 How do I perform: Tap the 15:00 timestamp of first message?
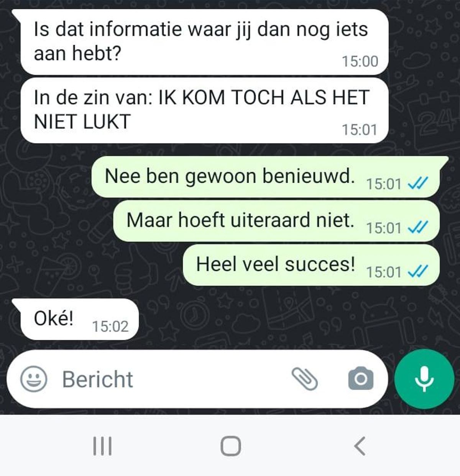[360, 61]
